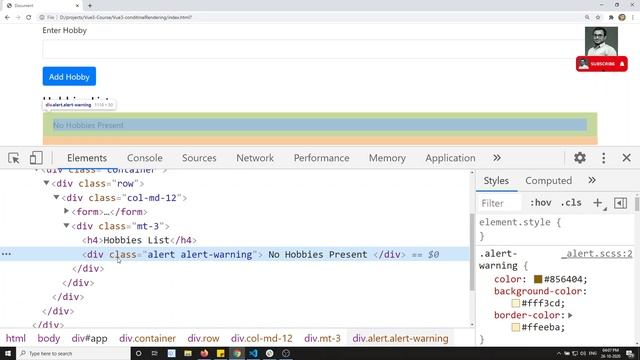Open the Application tab
640x360 pixels.
point(450,158)
